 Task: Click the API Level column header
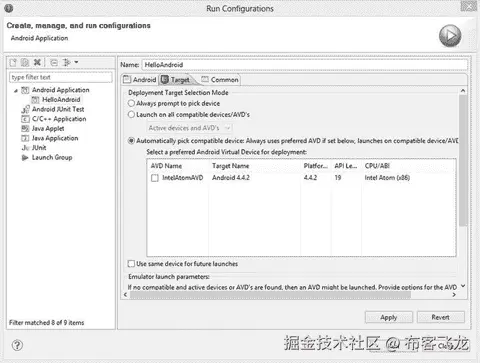[x=346, y=166]
